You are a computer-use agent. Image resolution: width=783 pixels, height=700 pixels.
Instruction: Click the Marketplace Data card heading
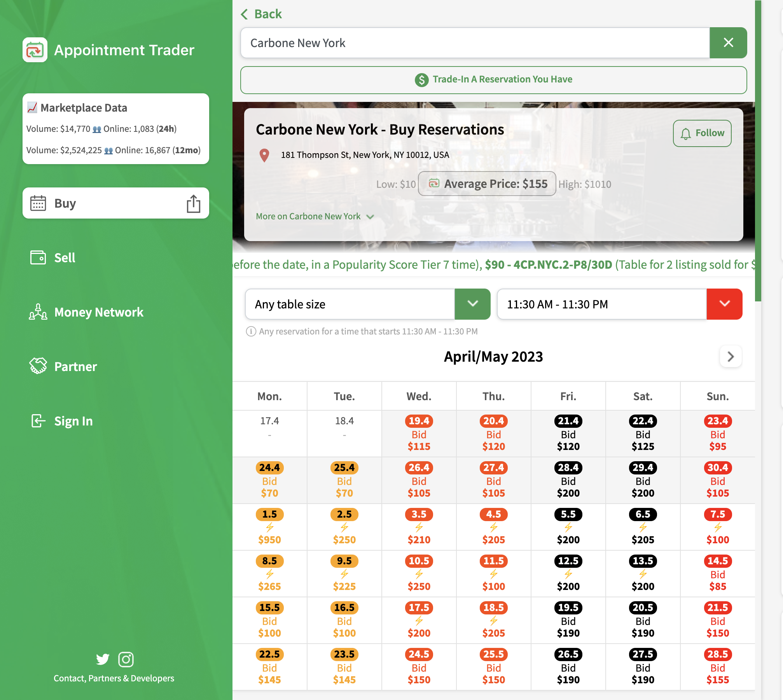(84, 108)
